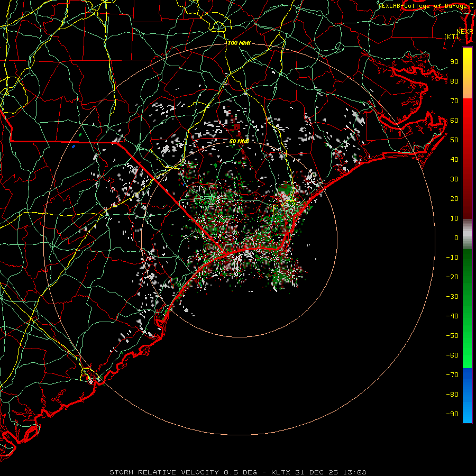Click the 20 label on velocity scale
476x476 pixels.
click(x=454, y=198)
